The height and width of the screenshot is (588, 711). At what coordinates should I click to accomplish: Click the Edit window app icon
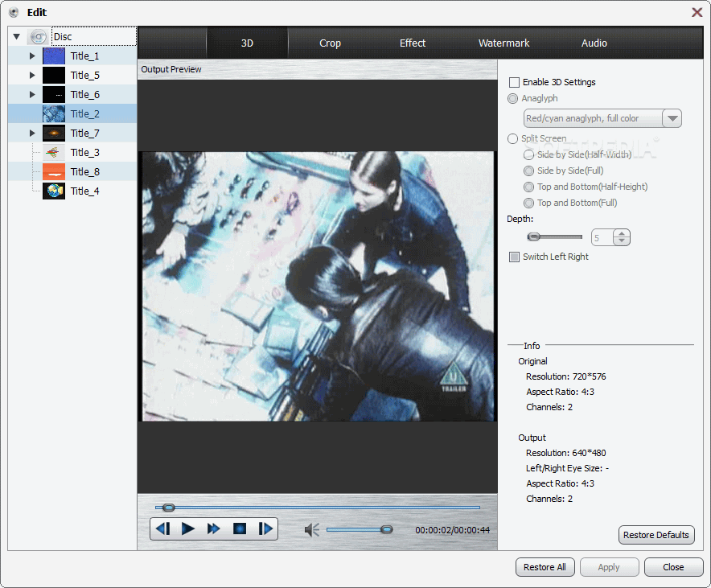pyautogui.click(x=14, y=12)
